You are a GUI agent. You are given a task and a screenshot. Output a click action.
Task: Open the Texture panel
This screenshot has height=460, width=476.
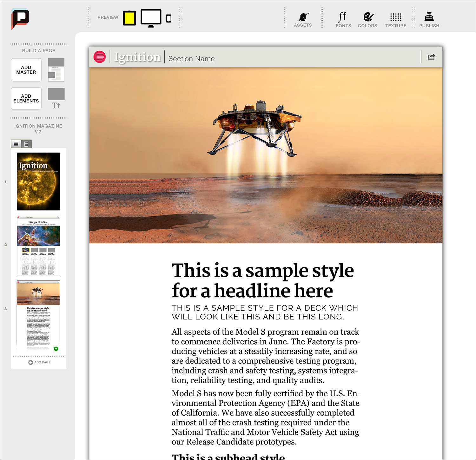pyautogui.click(x=396, y=20)
